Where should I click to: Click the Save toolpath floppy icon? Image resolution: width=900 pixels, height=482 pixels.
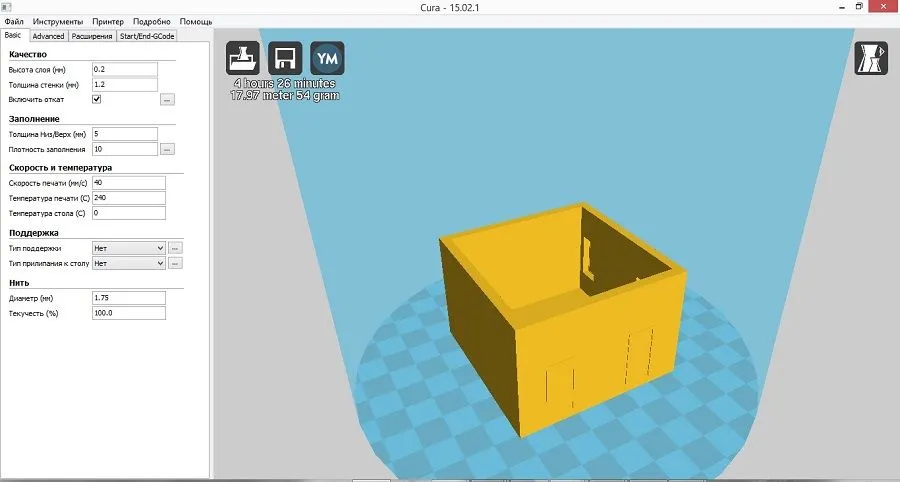point(286,58)
